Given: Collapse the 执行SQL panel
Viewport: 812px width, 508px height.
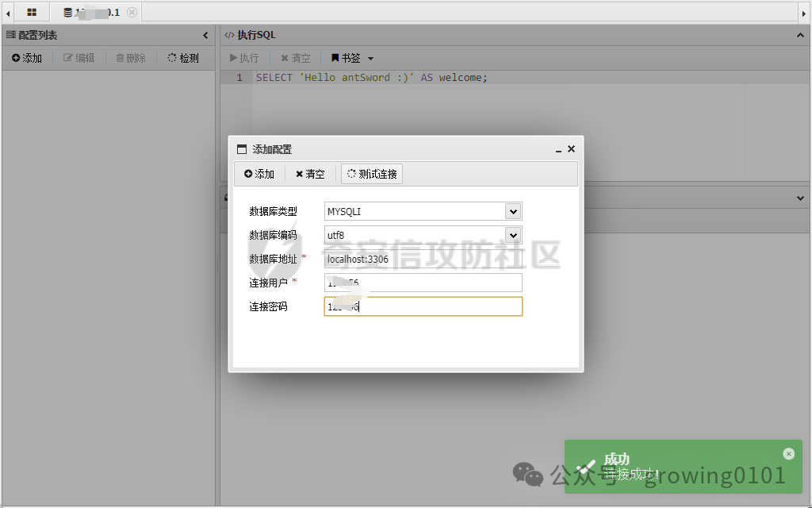Looking at the screenshot, I should (x=800, y=35).
